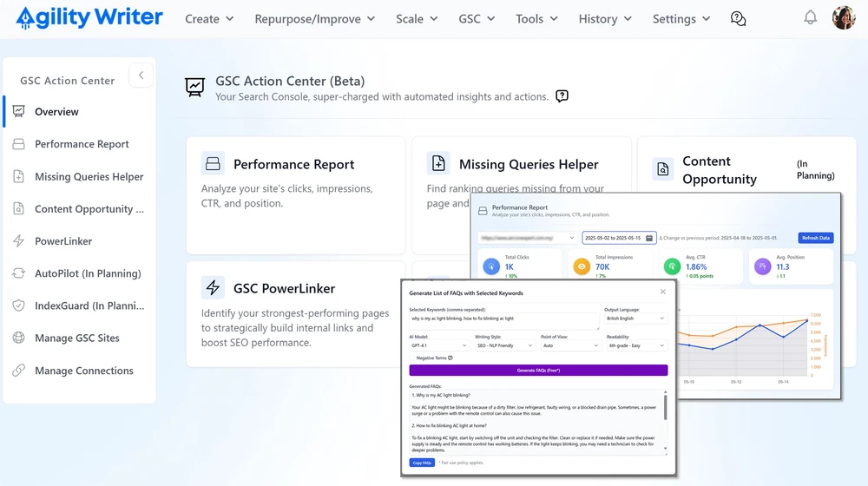Click the Total Impressions eye icon

pos(582,266)
